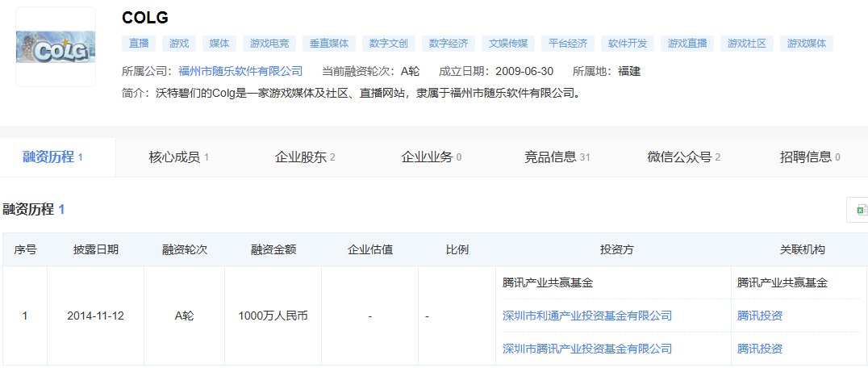Open 福州市随乐软件有限公司 company link
This screenshot has width=868, height=368.
(x=241, y=71)
